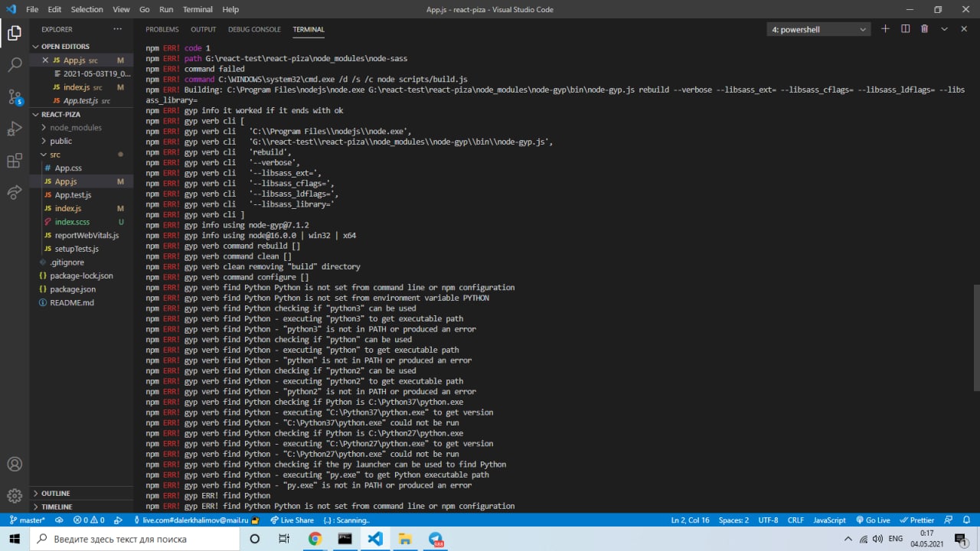
Task: Click the Ln 2, Col 16 position
Action: pyautogui.click(x=690, y=520)
